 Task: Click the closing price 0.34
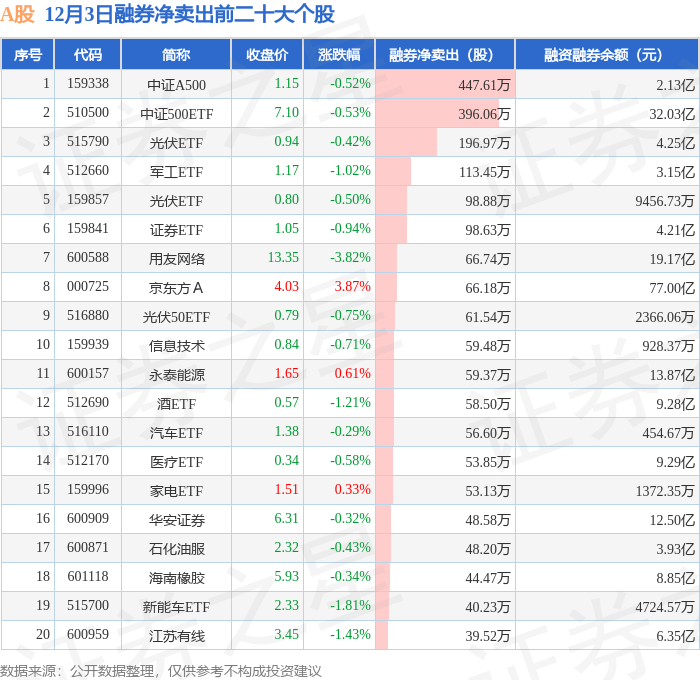(287, 461)
